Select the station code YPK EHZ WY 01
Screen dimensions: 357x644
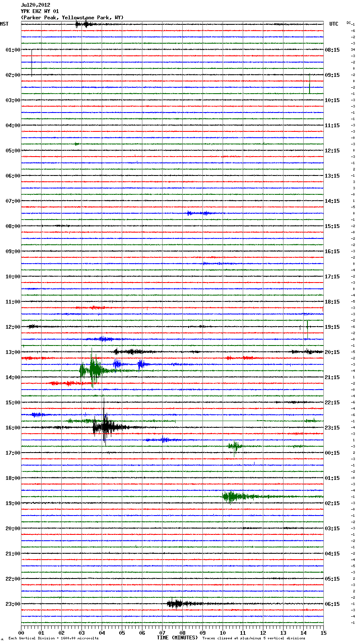(40, 11)
